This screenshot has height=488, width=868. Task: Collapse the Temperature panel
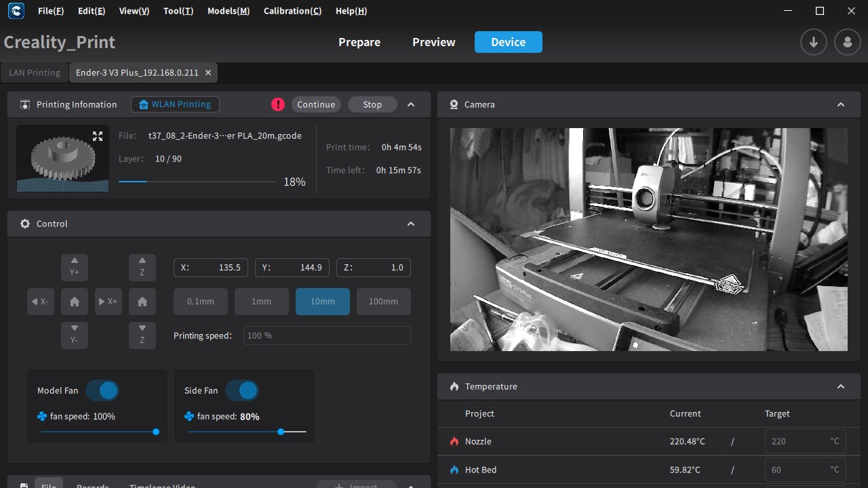841,386
